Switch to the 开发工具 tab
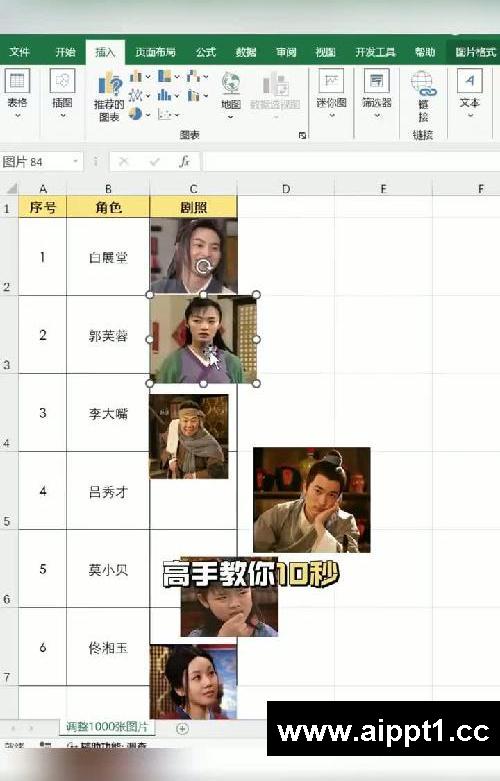 [x=375, y=52]
